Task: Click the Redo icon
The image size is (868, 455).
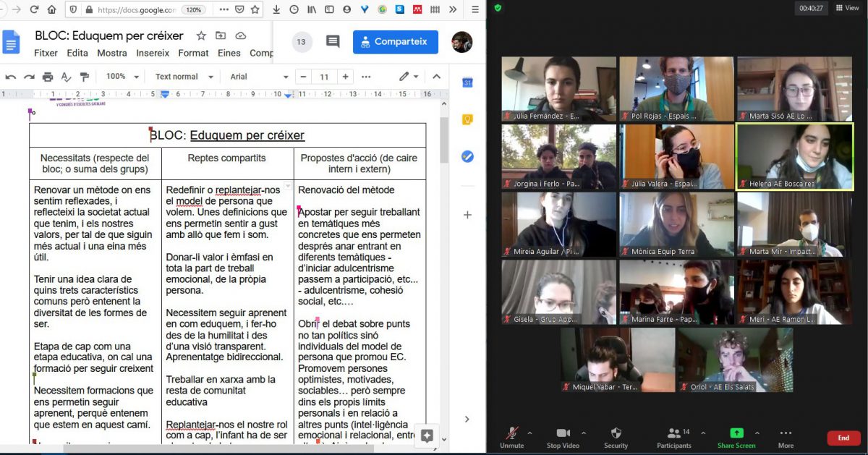Action: tap(27, 76)
